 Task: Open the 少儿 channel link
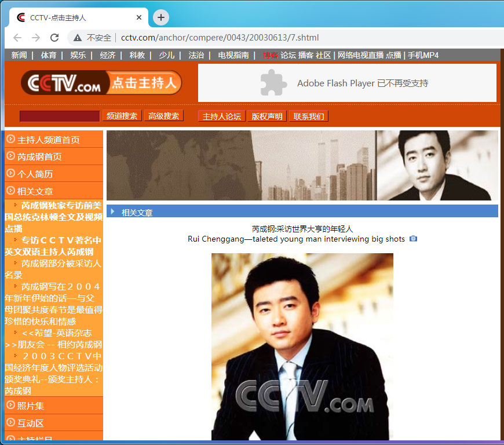coord(167,55)
